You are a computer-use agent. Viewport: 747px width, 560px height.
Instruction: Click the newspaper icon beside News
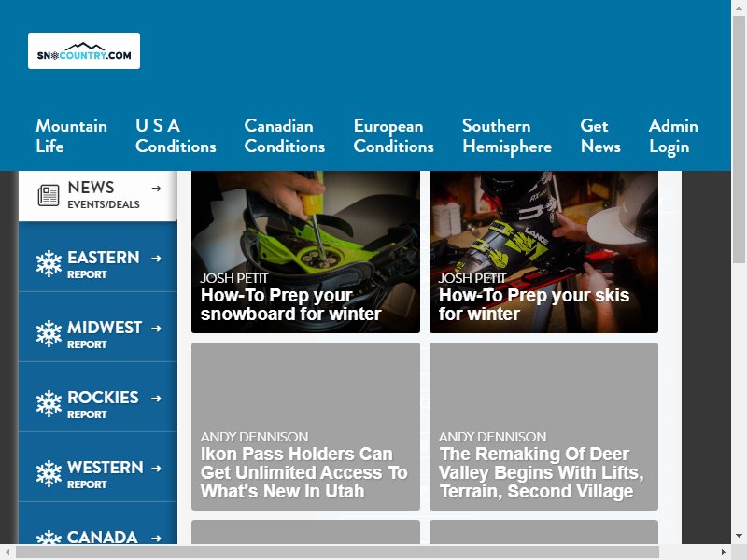coord(49,195)
